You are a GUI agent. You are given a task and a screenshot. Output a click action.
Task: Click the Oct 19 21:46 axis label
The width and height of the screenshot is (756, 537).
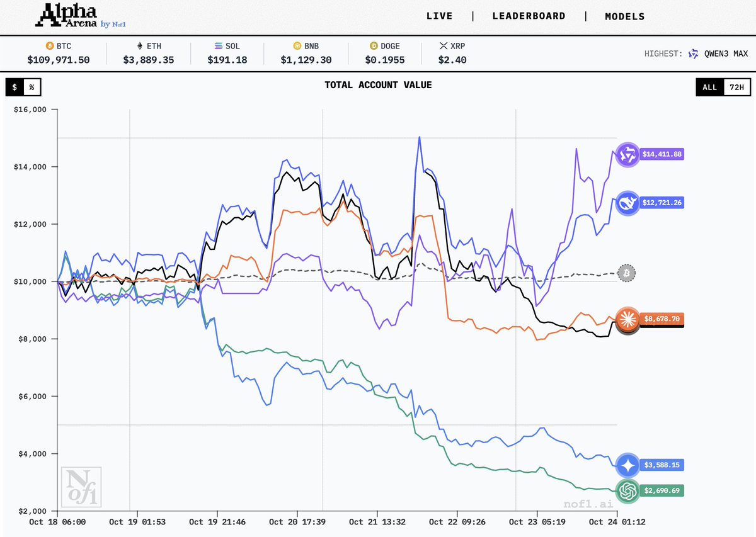click(x=217, y=522)
